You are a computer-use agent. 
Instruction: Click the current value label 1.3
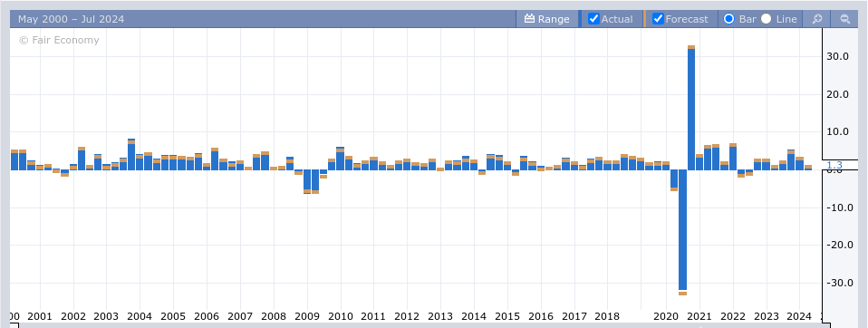point(834,165)
